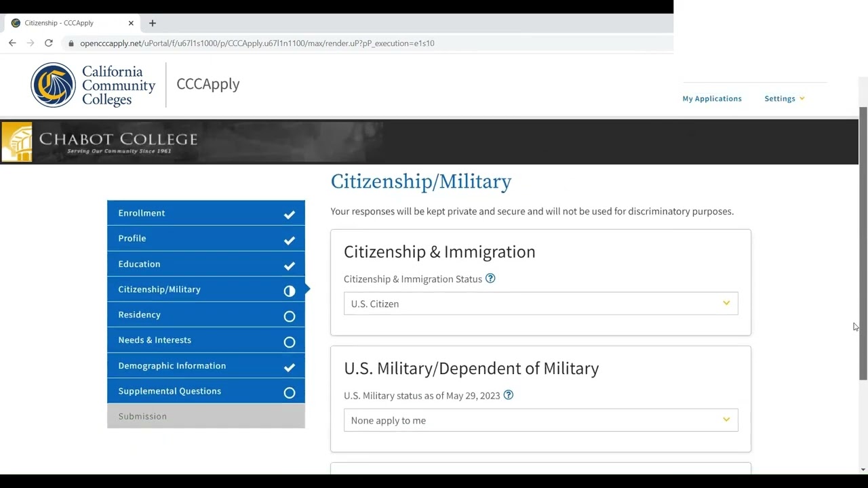This screenshot has height=488, width=868.
Task: Click the Chabot College banner logo
Action: coord(100,142)
